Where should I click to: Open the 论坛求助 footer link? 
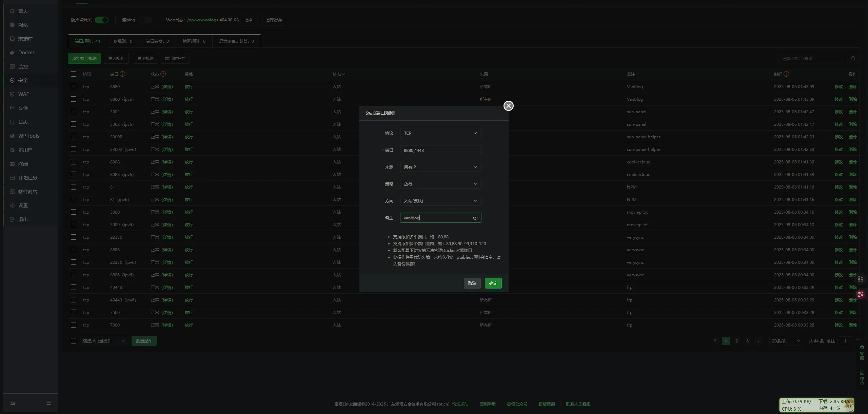460,404
